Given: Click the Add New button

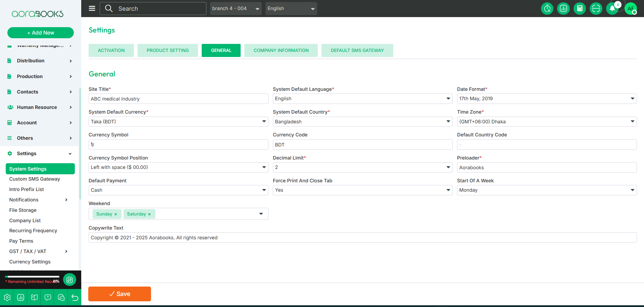Looking at the screenshot, I should point(41,33).
